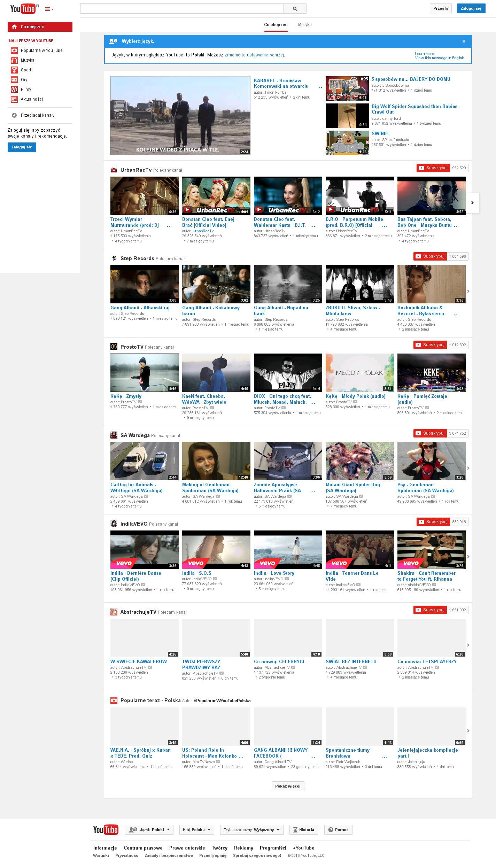Open the Język: Polski dropdown
The width and height of the screenshot is (496, 868).
pos(149,830)
